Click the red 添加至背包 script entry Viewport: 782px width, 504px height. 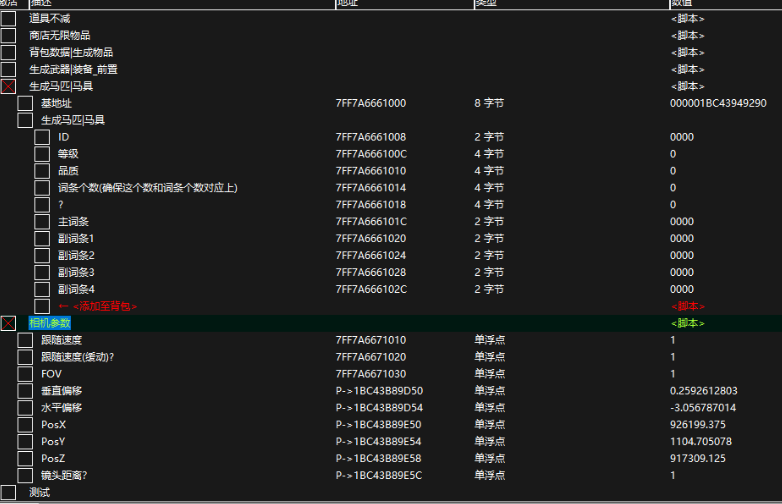point(98,306)
